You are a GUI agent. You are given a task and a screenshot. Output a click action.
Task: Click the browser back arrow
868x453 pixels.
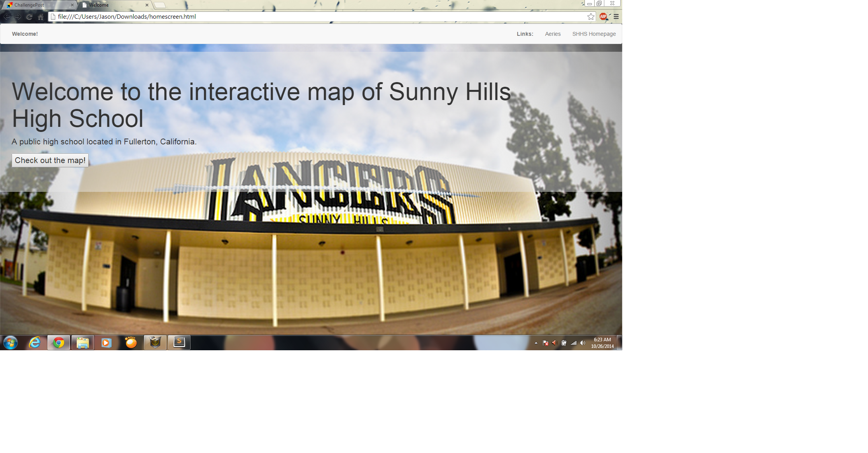(x=7, y=17)
